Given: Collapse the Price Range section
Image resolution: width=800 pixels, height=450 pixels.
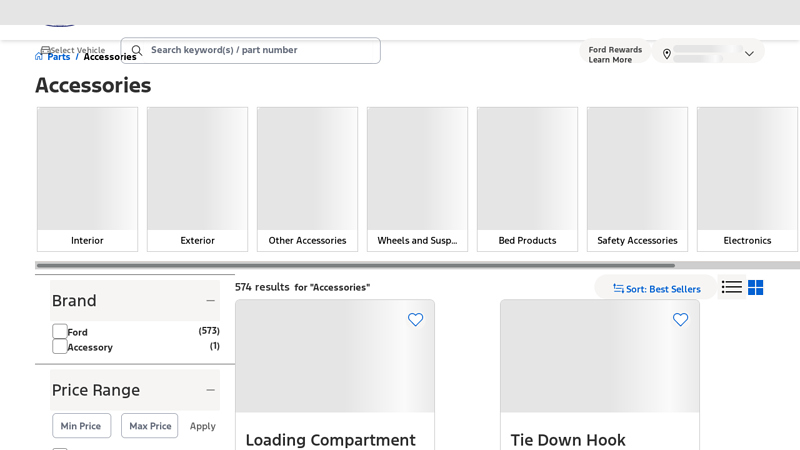Looking at the screenshot, I should click(210, 390).
